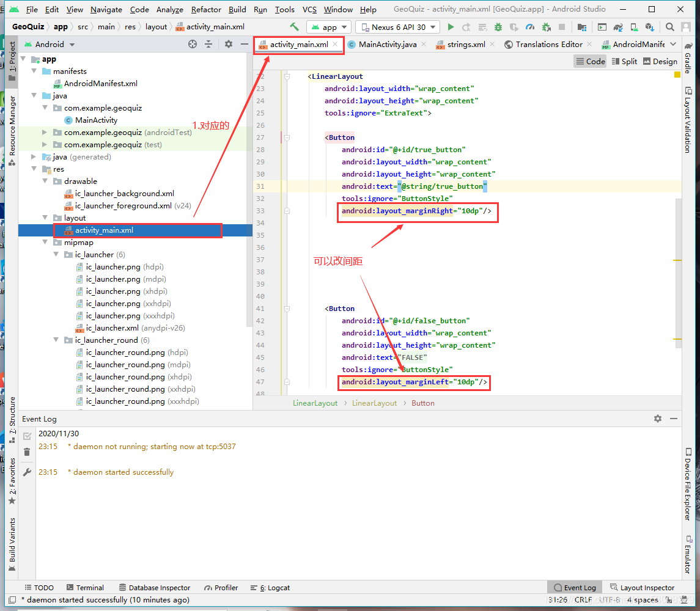Open the Database Inspector tool window
This screenshot has width=700, height=611.
coord(155,587)
